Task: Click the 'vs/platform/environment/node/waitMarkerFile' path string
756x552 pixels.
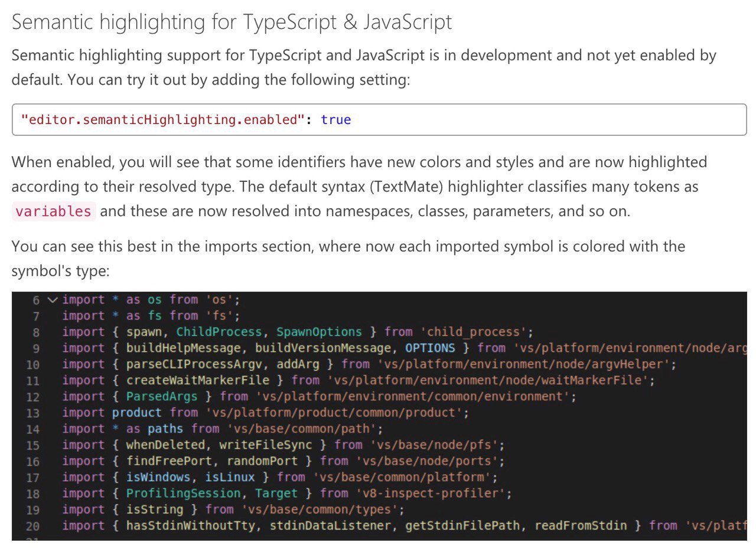Action: point(488,380)
